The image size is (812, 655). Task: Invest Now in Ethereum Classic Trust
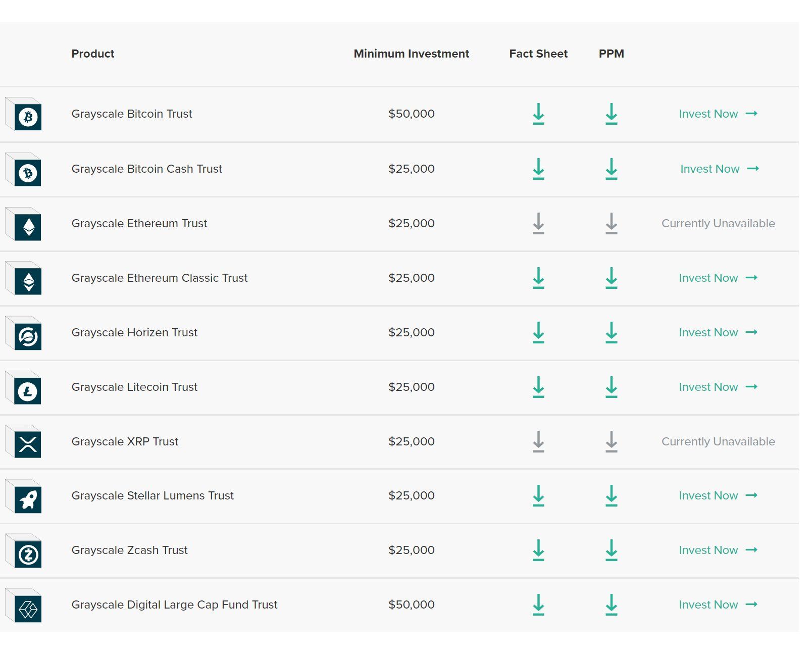718,278
